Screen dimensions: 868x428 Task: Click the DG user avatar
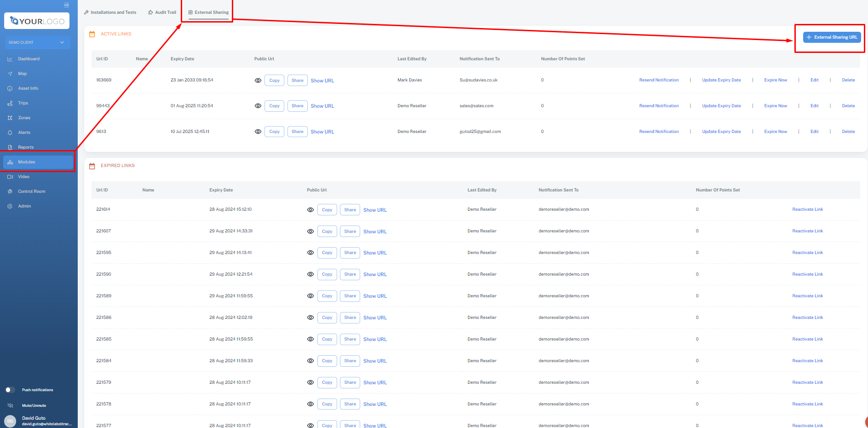[10, 421]
